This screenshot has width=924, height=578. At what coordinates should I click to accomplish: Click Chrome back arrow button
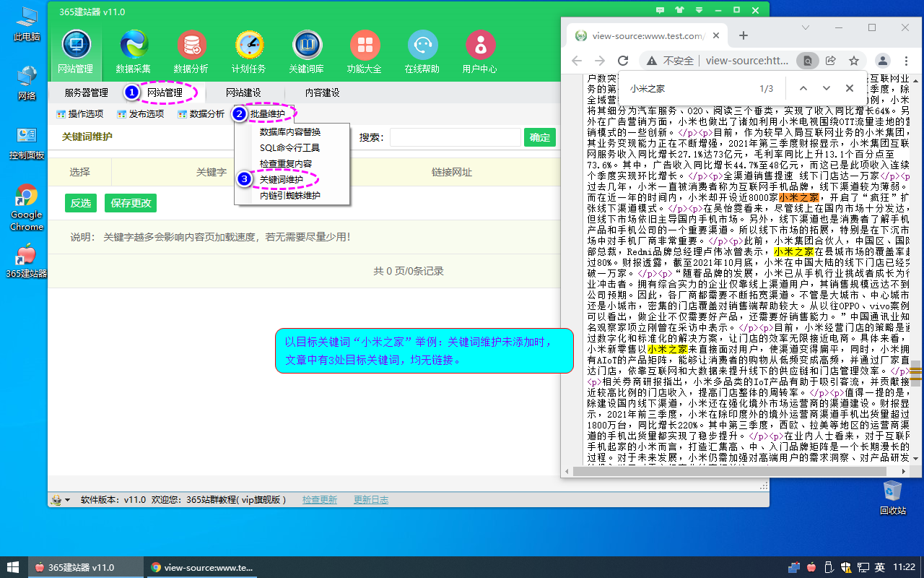tap(576, 61)
